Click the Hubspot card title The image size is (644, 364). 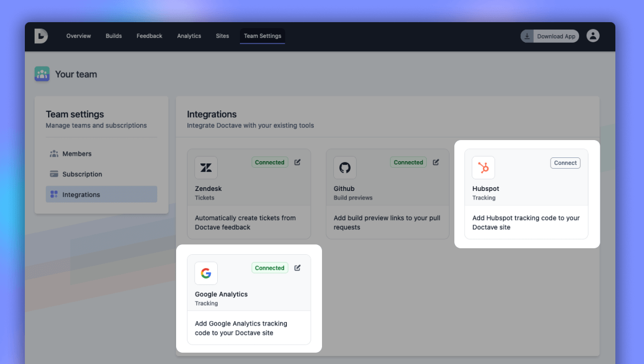click(x=486, y=188)
